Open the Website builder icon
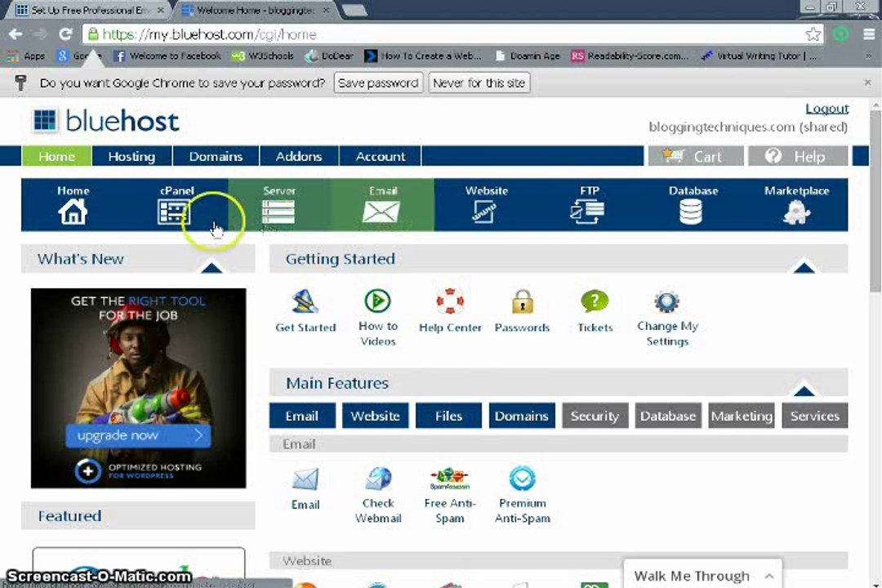Screen dimensions: 882x588 coord(485,212)
